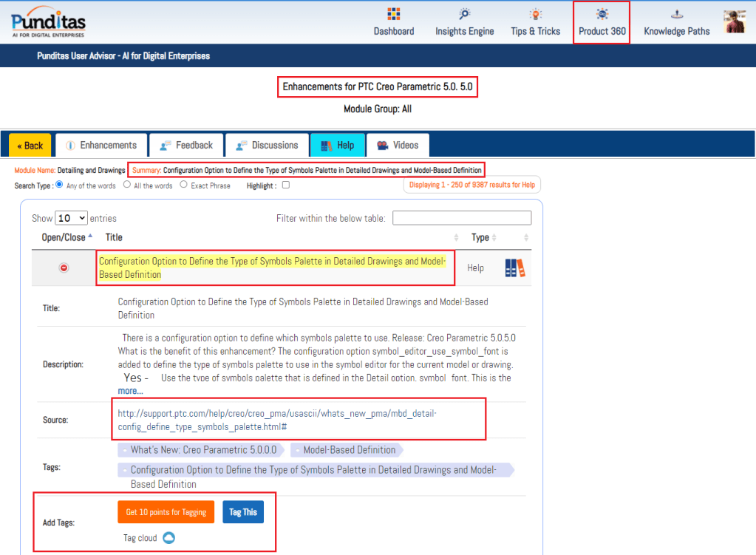This screenshot has width=756, height=555.
Task: Switch to the Enhancements tab
Action: pyautogui.click(x=101, y=145)
